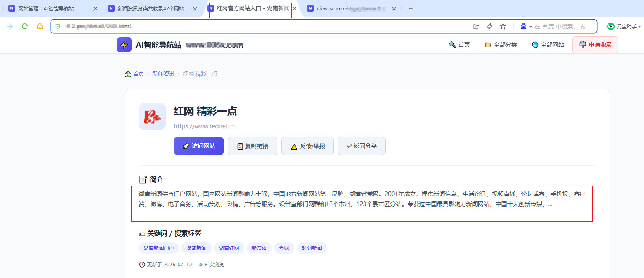Click the https://www.rednet.cn URL text
Screen dimensions: 644x278
pos(205,126)
